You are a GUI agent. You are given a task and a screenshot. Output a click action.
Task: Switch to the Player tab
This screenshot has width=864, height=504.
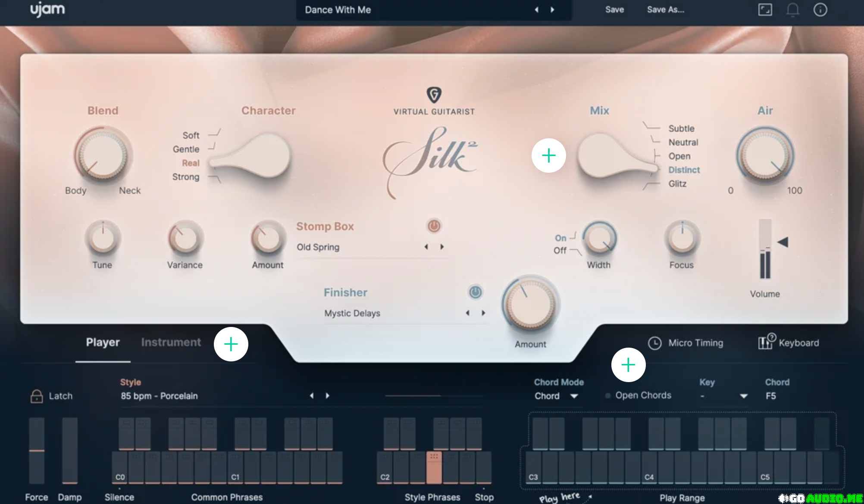click(103, 342)
